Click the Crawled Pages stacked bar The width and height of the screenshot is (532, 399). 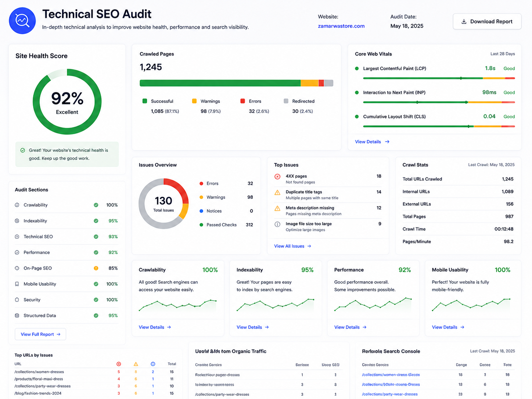point(237,83)
